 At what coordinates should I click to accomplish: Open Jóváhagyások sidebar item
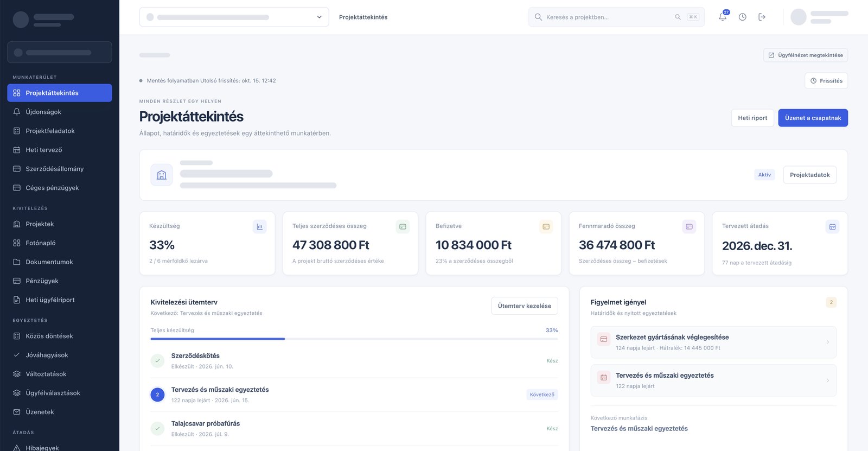[x=60, y=355]
